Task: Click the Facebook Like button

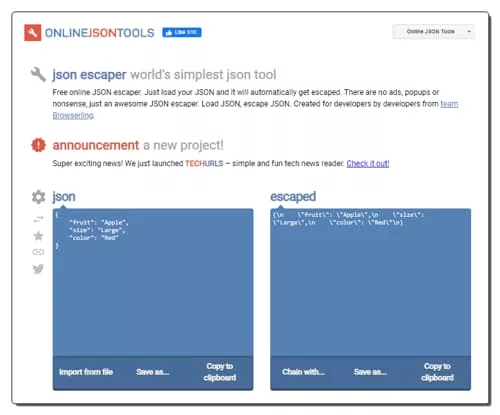Action: tap(182, 32)
